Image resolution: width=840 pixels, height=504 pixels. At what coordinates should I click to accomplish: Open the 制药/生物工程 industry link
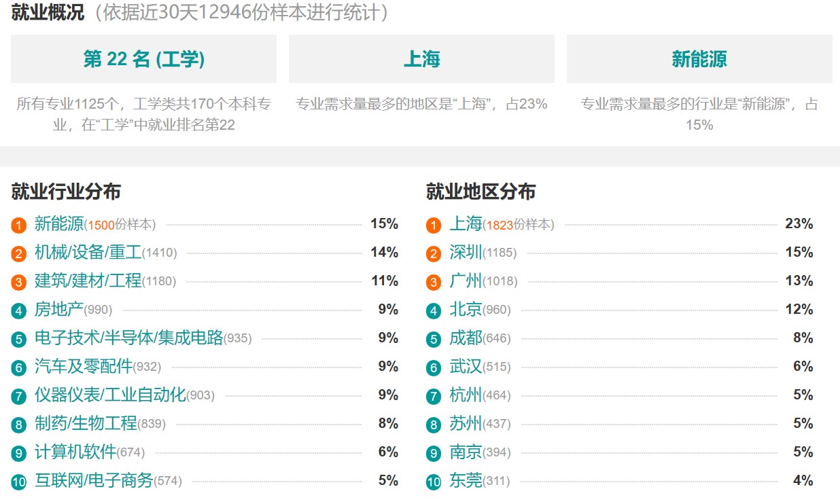tap(86, 423)
